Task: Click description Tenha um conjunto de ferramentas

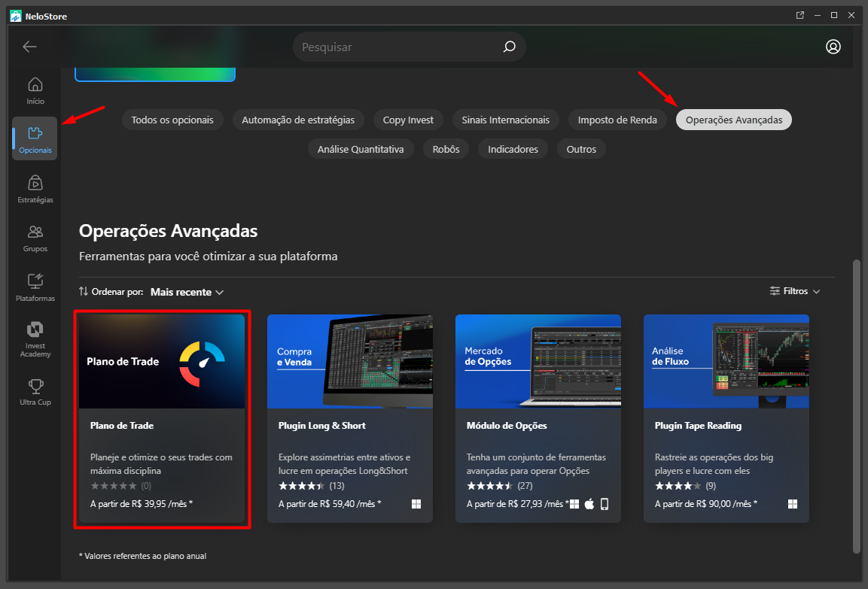Action: pos(537,464)
